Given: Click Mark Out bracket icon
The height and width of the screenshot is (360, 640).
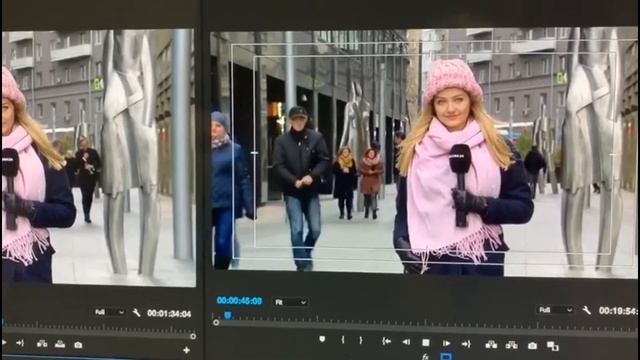Looking at the screenshot, I should [x=361, y=340].
